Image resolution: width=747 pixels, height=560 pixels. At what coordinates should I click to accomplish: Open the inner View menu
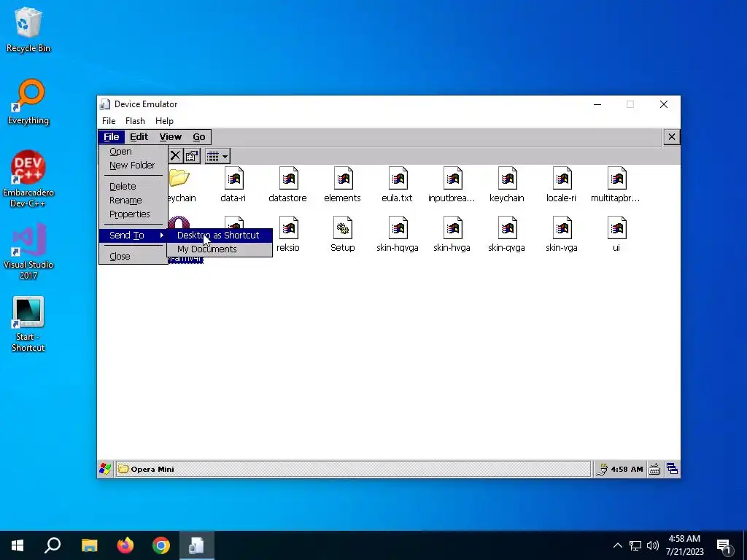[171, 137]
